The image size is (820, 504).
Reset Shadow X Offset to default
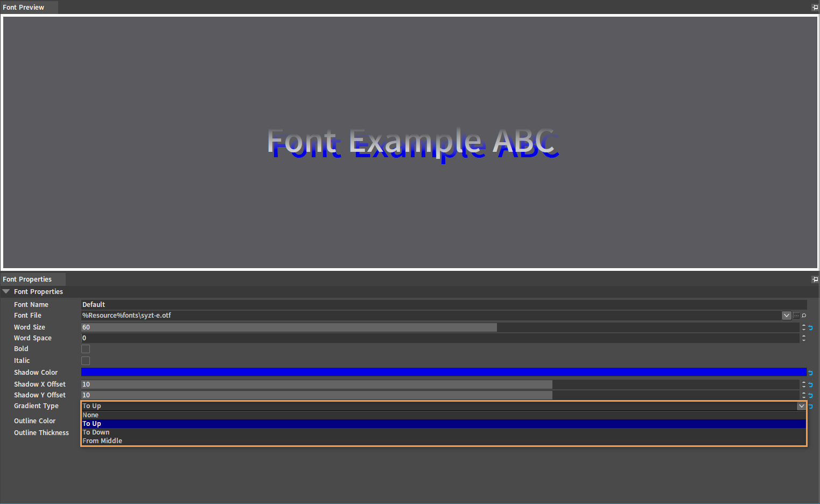click(x=810, y=384)
